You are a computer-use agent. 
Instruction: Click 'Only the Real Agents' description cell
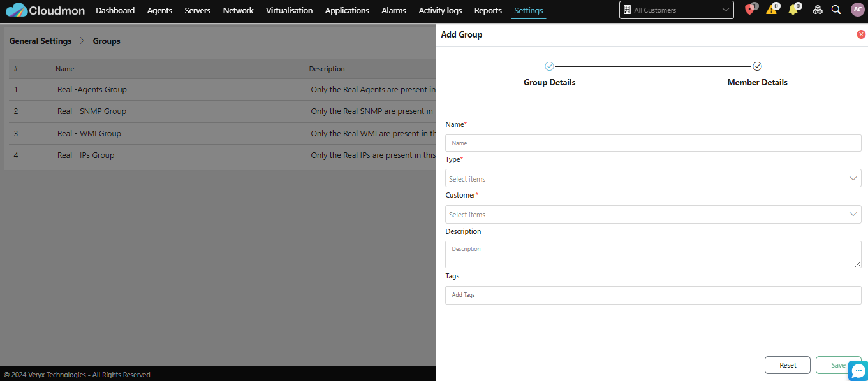pos(373,90)
